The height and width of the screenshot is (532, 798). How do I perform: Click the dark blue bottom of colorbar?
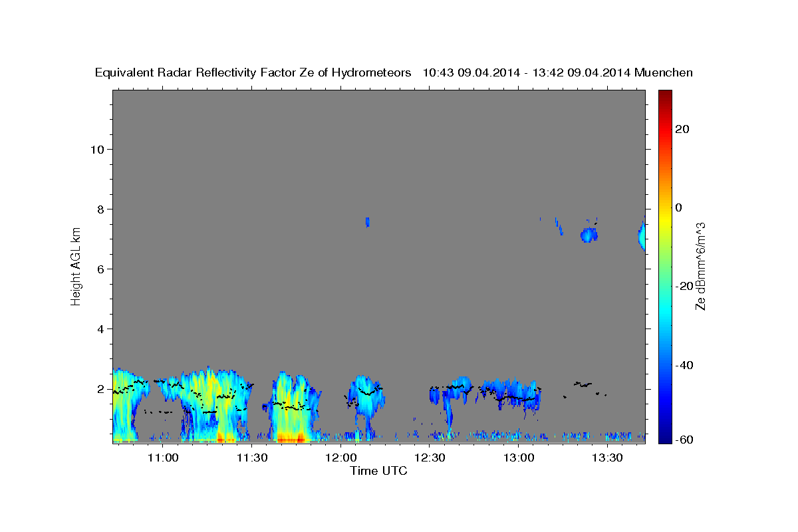664,438
